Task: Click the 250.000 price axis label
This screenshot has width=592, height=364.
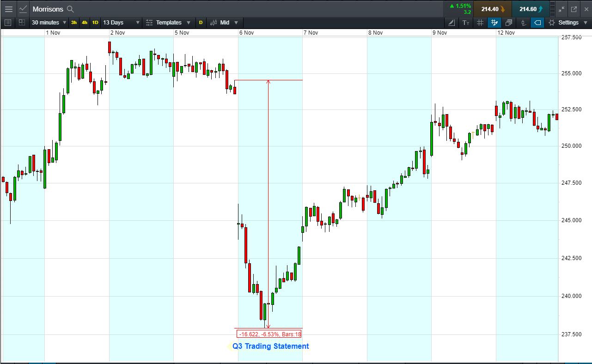Action: coord(571,146)
